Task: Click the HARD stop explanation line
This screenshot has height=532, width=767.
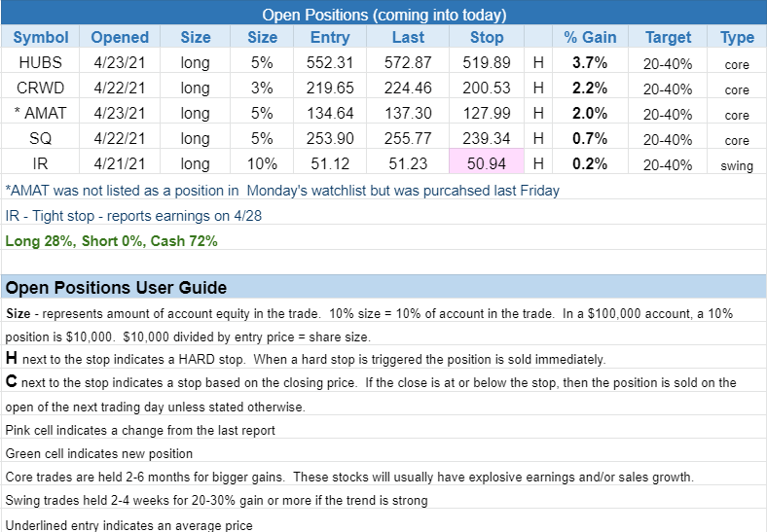Action: 306,359
